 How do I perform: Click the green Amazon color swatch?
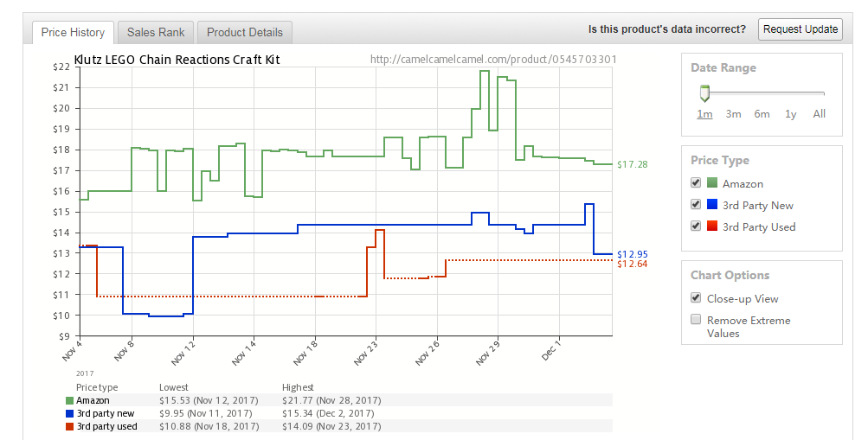(x=712, y=183)
